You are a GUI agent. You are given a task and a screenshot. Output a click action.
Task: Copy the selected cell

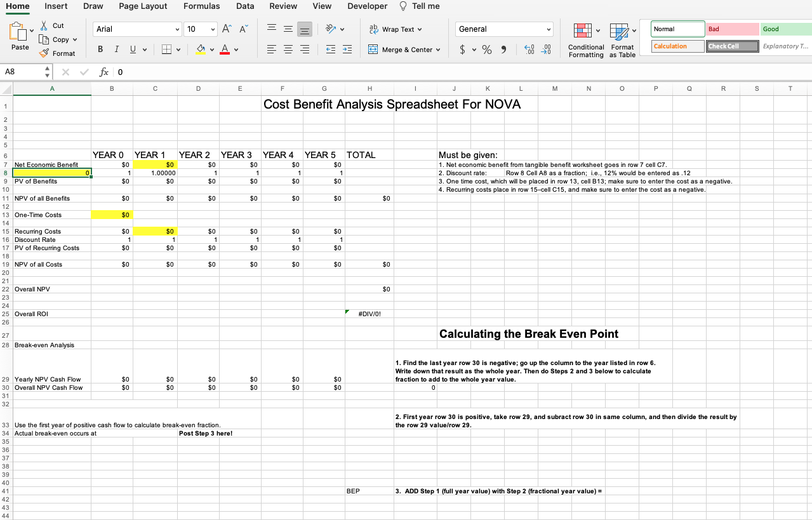55,39
